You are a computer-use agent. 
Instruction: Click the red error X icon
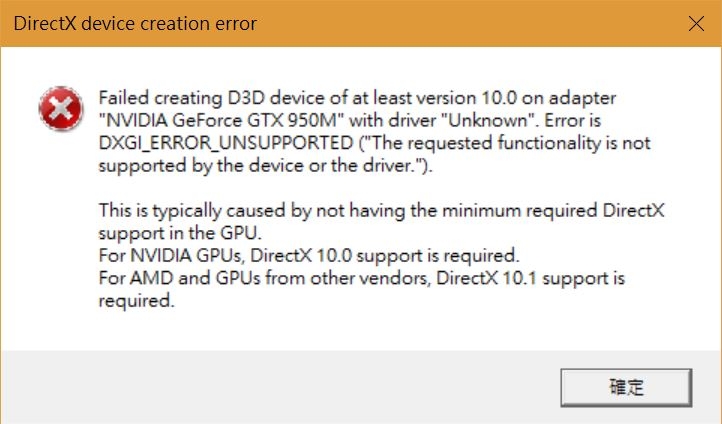click(x=61, y=109)
